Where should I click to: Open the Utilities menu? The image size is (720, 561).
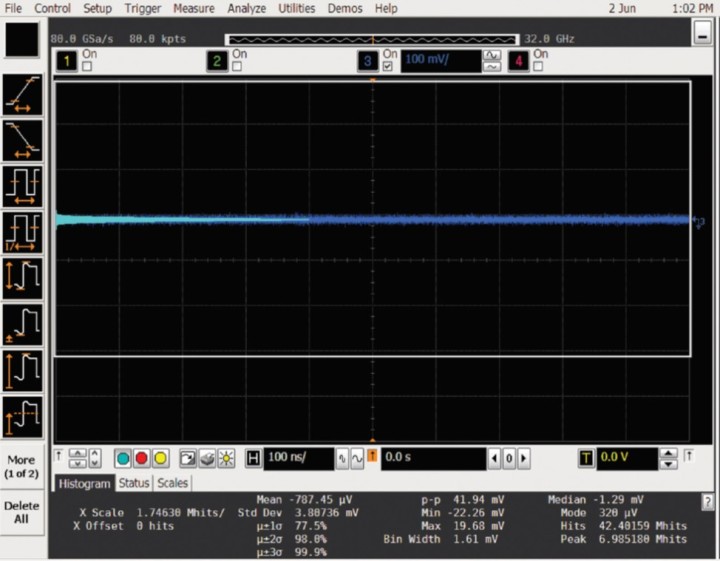pyautogui.click(x=297, y=8)
